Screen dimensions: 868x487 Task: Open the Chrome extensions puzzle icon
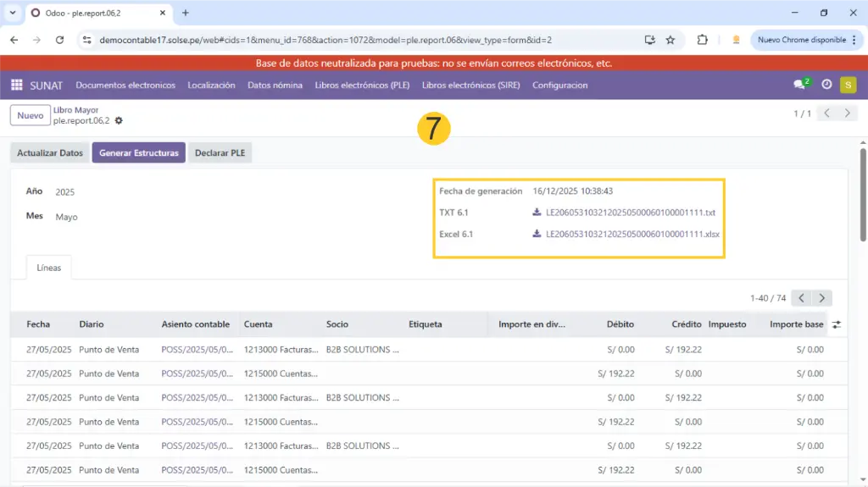pos(702,40)
